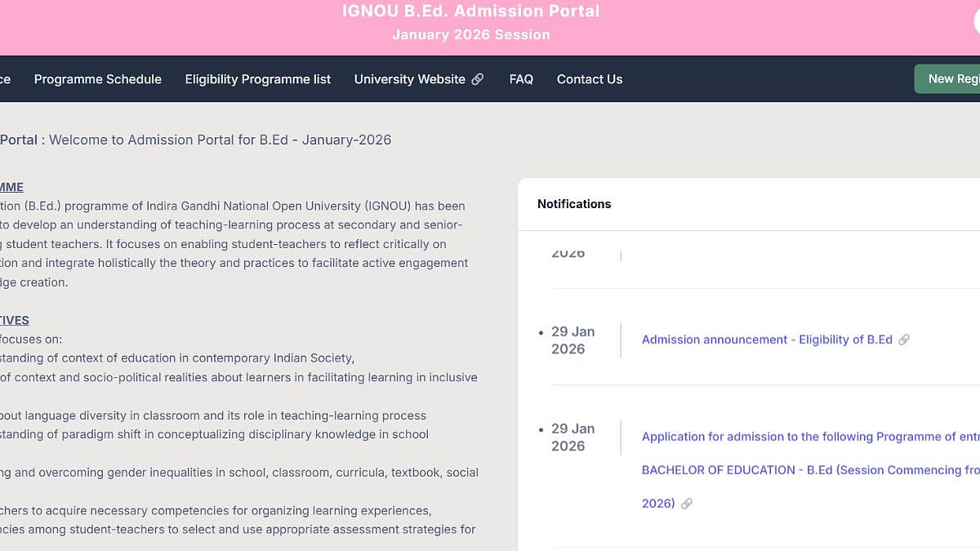Screen dimensions: 980x551
Task: Select Eligibility Programme list in the navigation bar
Action: click(x=258, y=79)
